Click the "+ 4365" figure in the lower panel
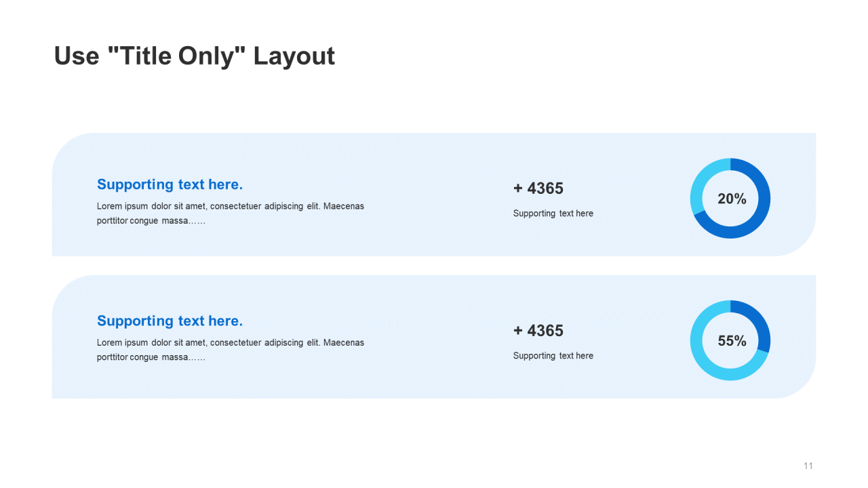 click(x=538, y=331)
